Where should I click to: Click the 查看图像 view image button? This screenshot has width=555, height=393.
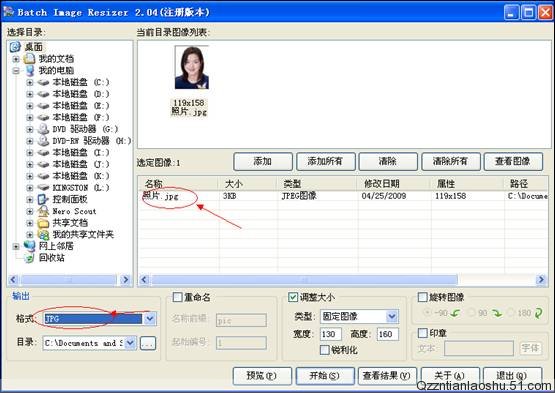[513, 161]
